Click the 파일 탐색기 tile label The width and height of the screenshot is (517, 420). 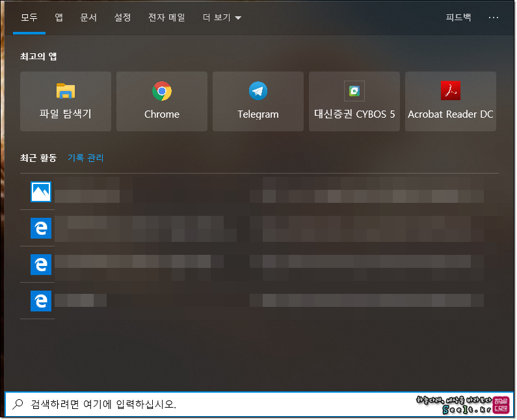point(66,114)
